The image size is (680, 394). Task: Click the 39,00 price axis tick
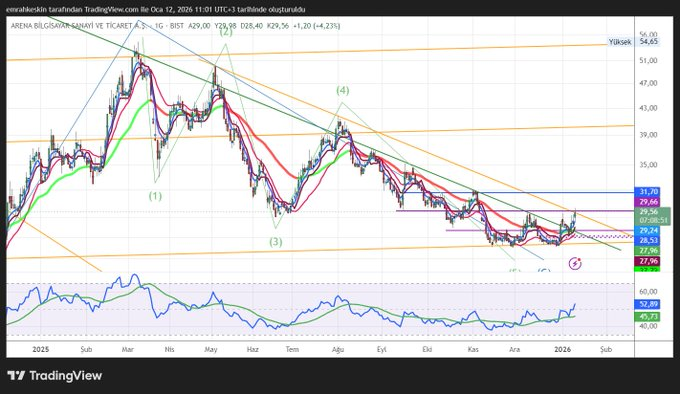click(648, 135)
